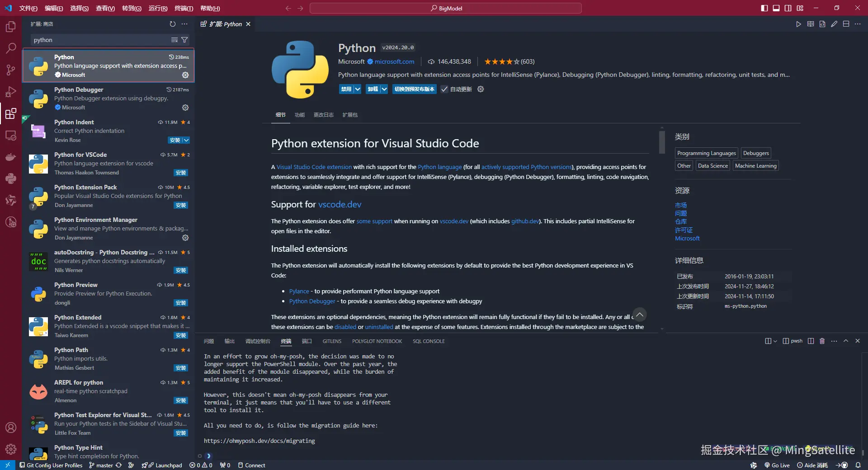This screenshot has width=868, height=470.
Task: Open the Explorer view in activity bar
Action: click(x=11, y=27)
